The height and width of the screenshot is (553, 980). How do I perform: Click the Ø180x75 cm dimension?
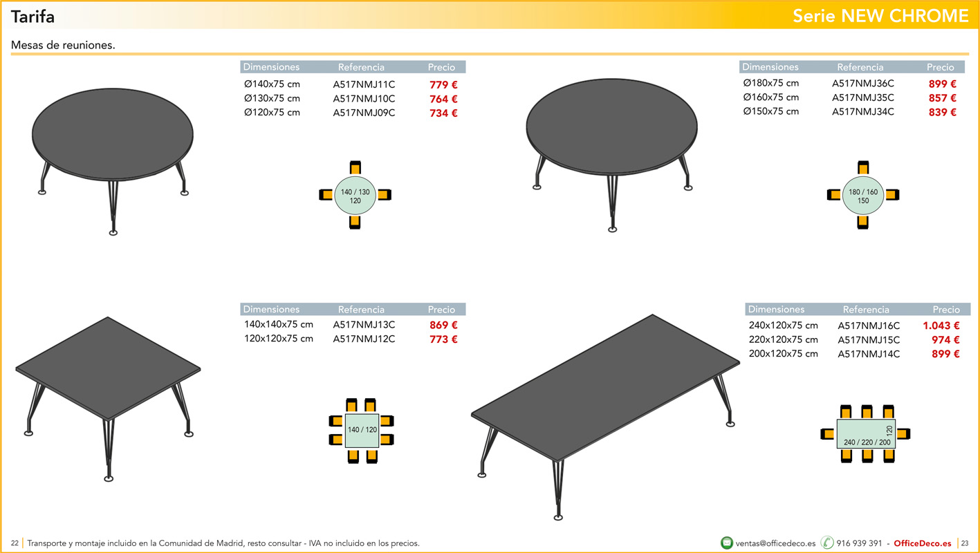click(x=771, y=83)
